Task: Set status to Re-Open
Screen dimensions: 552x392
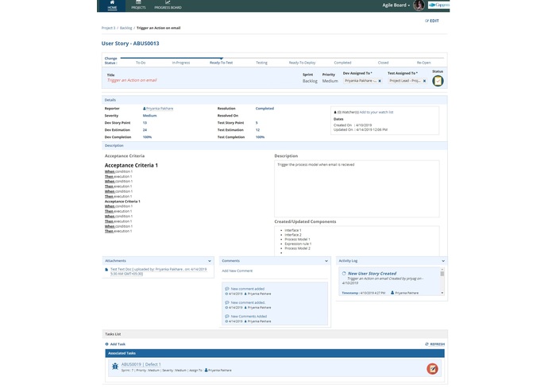Action: click(423, 63)
